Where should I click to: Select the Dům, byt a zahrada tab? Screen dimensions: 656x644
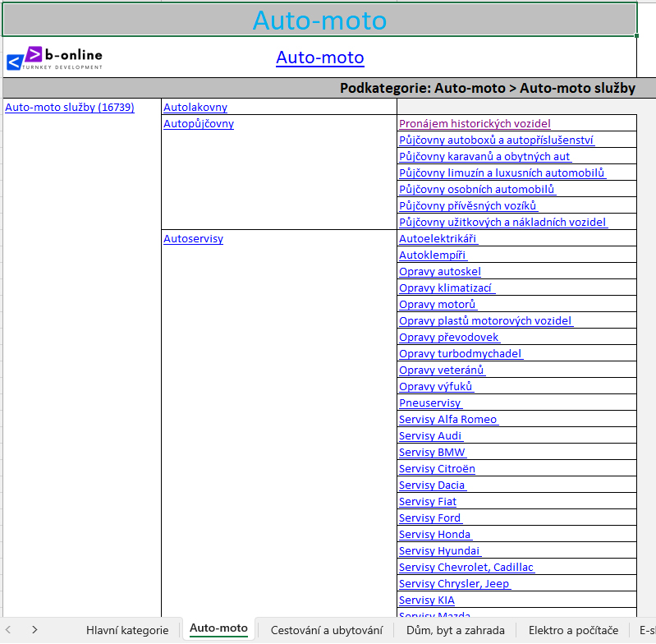[x=455, y=630]
